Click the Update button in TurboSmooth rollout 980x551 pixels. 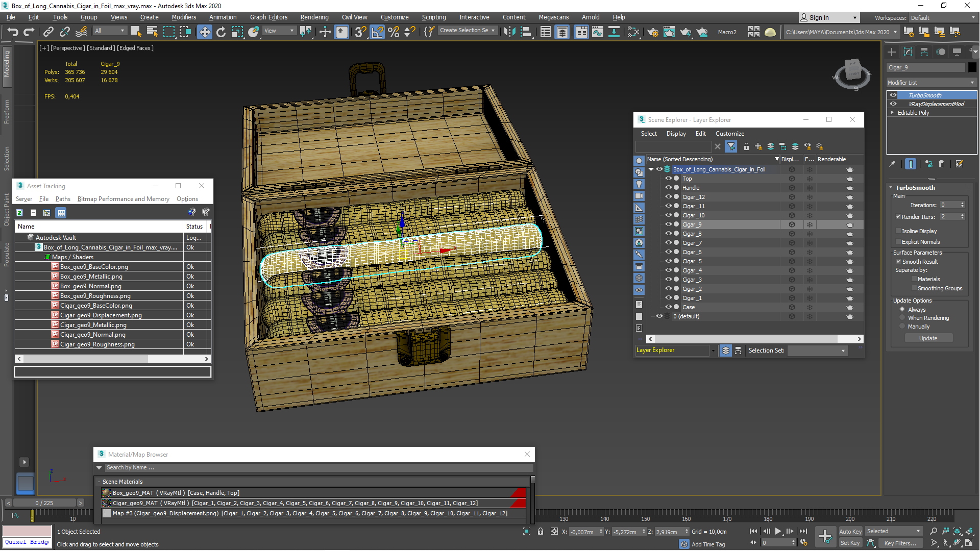pos(928,338)
